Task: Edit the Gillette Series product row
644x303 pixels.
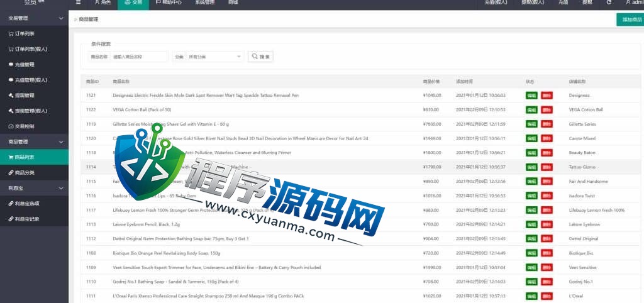Action: [531, 124]
